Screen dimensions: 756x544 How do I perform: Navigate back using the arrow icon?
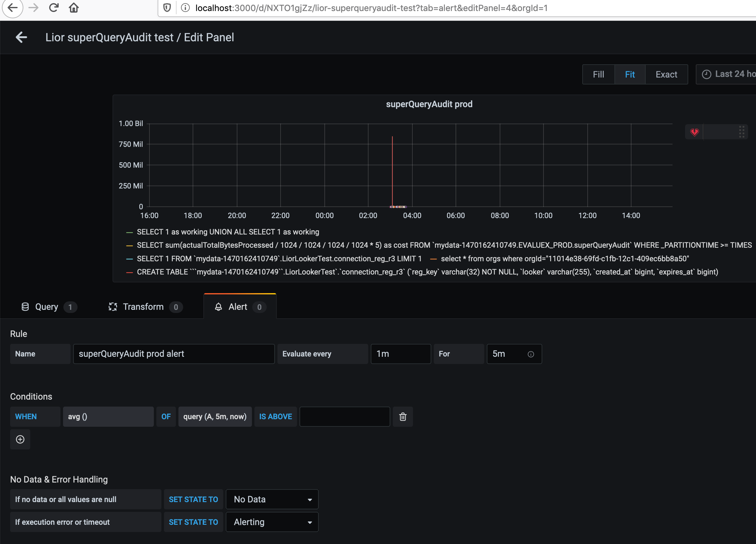point(21,37)
